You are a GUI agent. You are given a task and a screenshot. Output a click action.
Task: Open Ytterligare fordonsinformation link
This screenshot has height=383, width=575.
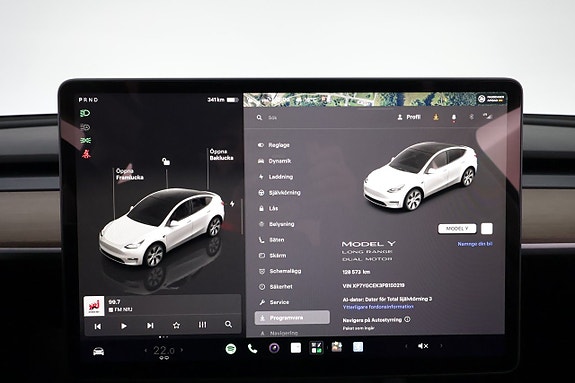pyautogui.click(x=378, y=307)
